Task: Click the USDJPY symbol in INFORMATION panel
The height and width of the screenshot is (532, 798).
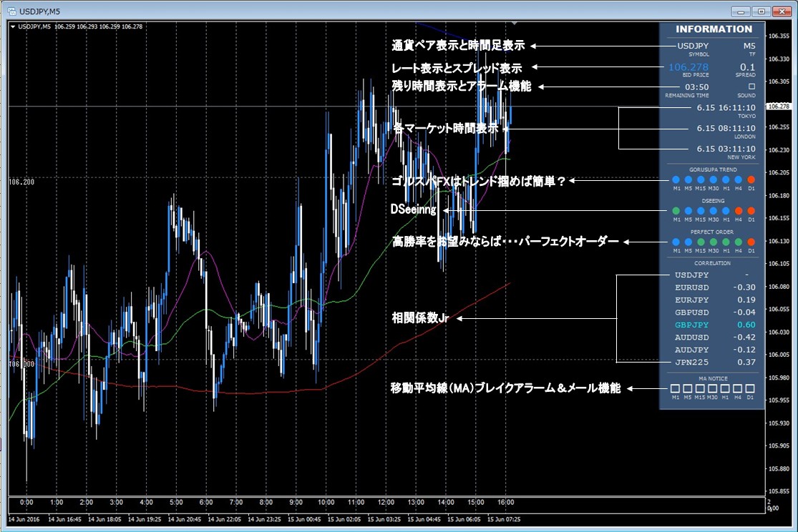Action: point(693,46)
